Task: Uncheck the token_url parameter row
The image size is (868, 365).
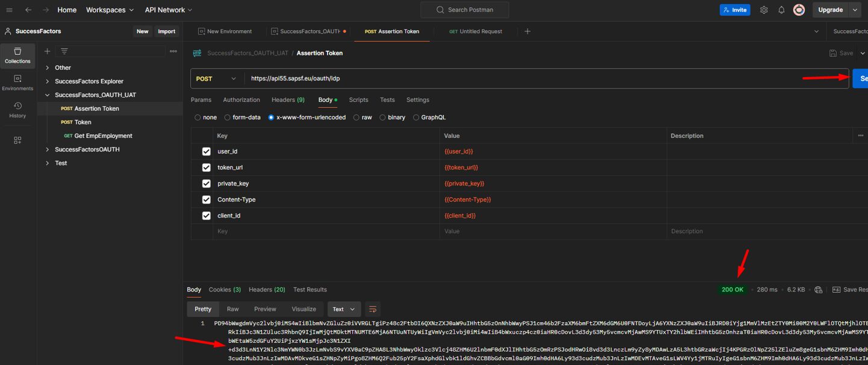Action: [206, 167]
